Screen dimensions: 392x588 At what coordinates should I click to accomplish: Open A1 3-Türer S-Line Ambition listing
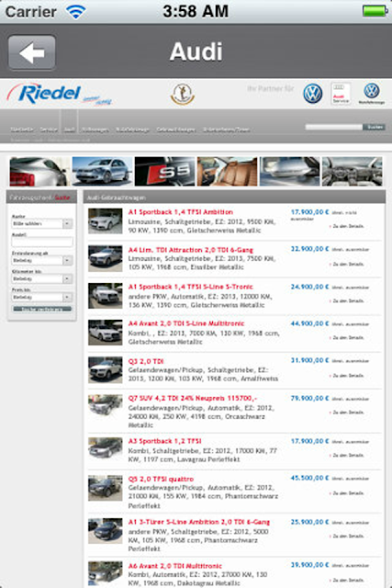(199, 522)
